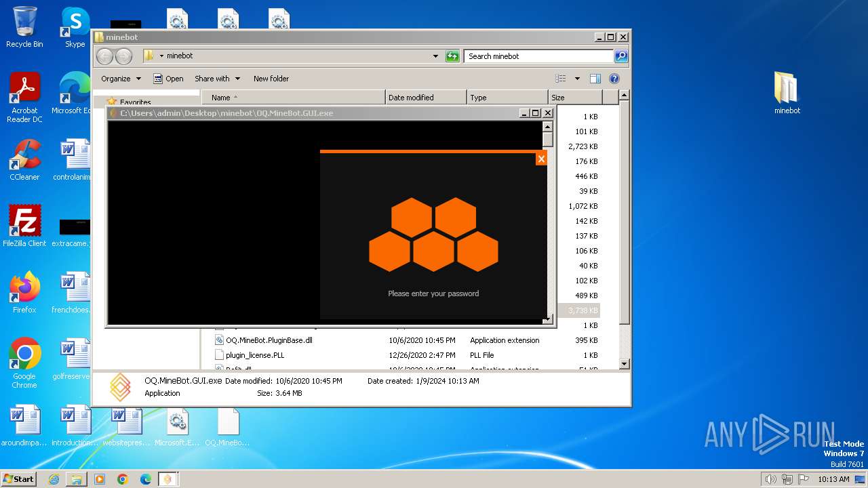Screen dimensions: 868x488
Task: Click the volume icon in system tray
Action: (x=770, y=479)
